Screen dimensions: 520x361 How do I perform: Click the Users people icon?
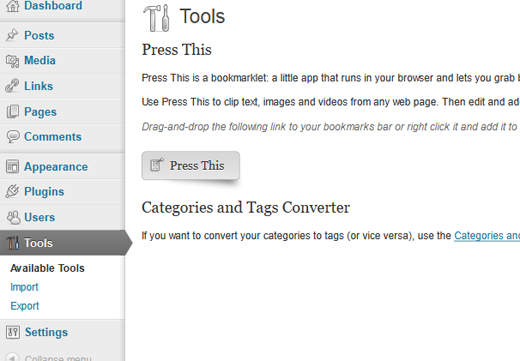click(x=13, y=217)
